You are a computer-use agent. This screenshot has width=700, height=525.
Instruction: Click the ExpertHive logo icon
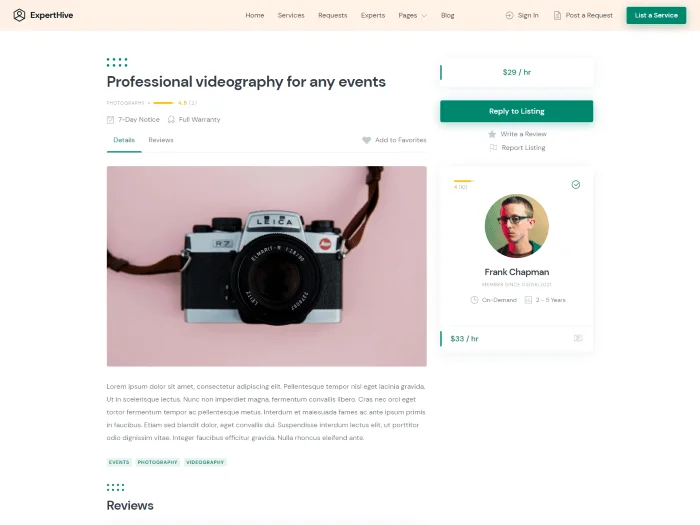tap(19, 15)
